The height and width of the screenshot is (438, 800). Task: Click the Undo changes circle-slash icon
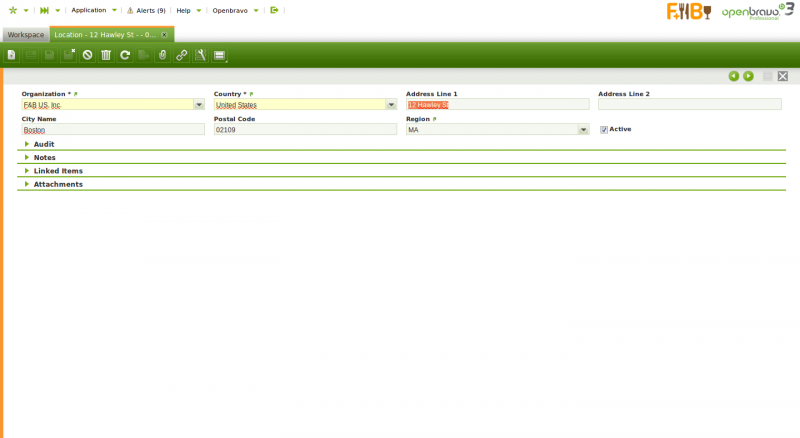tap(87, 55)
